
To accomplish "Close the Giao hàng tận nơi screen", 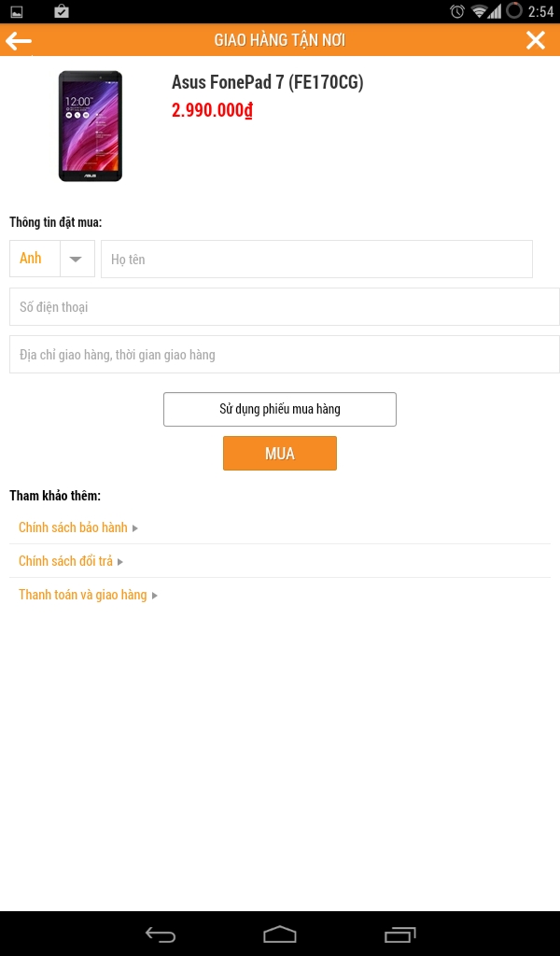I will [x=536, y=40].
